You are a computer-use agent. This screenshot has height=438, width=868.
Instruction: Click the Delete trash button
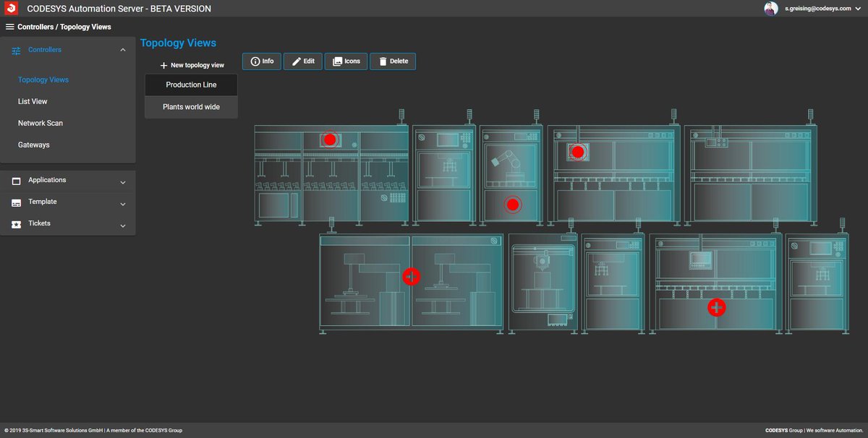point(393,61)
